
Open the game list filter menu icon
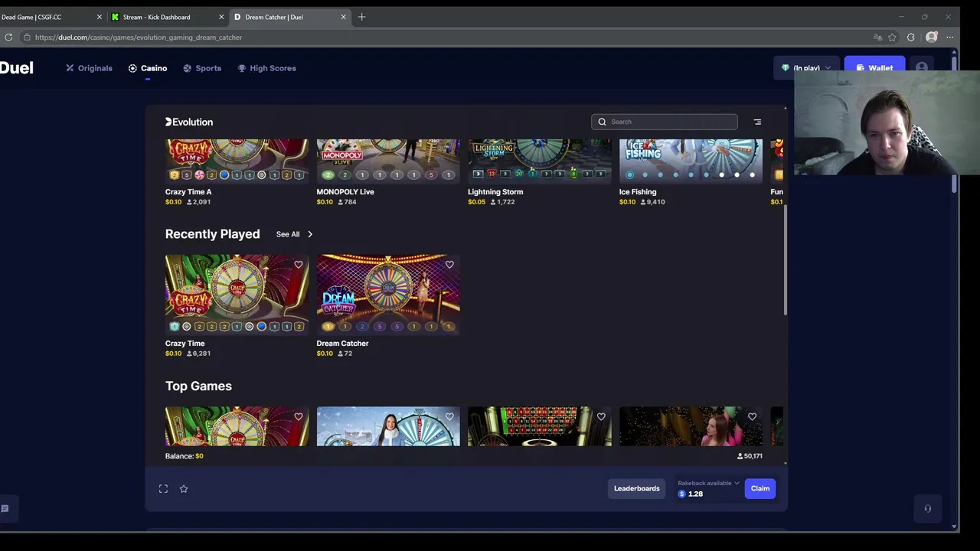pos(757,122)
